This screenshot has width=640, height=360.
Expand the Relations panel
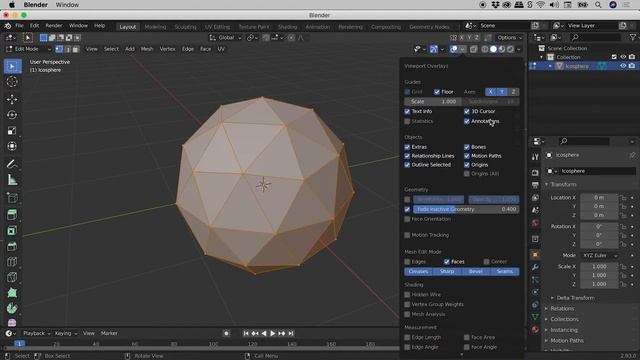[562, 309]
